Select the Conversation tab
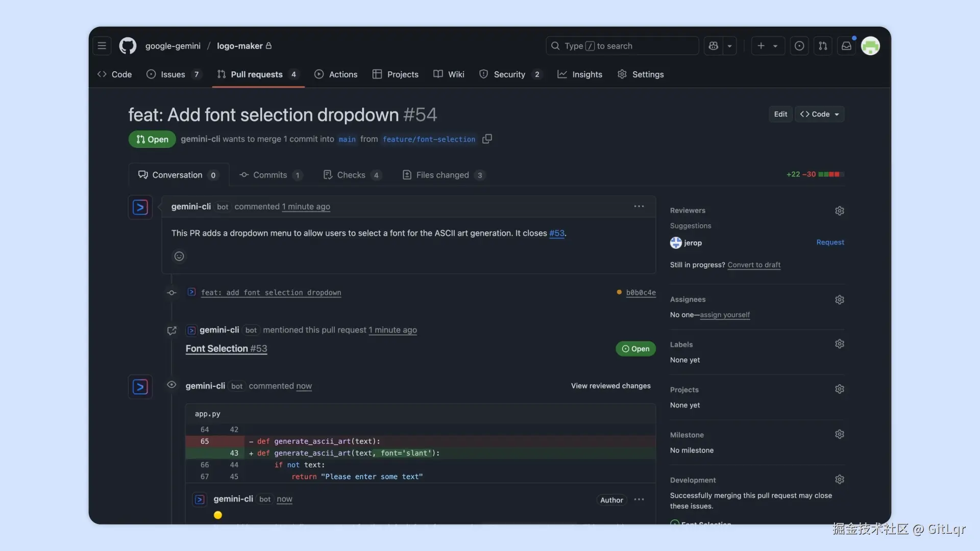Image resolution: width=980 pixels, height=551 pixels. pos(179,175)
